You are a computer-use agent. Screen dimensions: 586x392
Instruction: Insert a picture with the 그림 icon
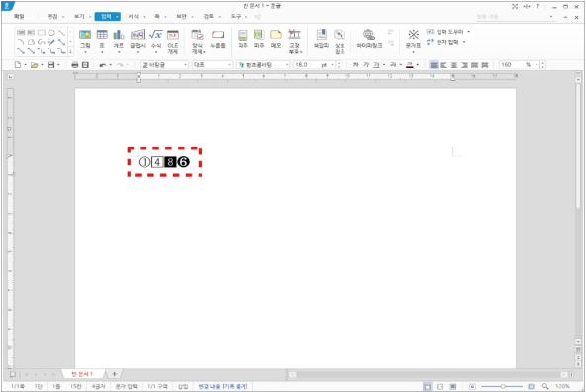85,40
